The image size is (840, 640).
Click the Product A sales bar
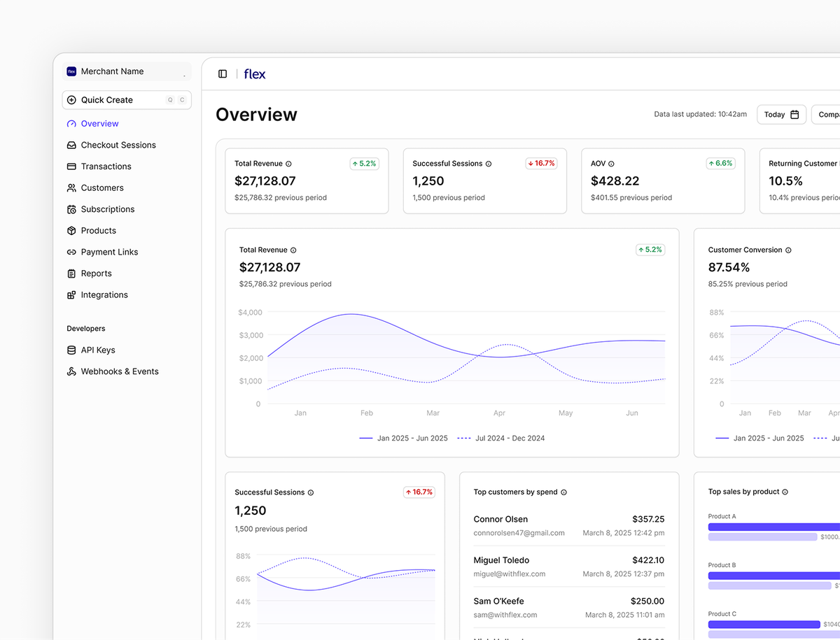pos(774,527)
